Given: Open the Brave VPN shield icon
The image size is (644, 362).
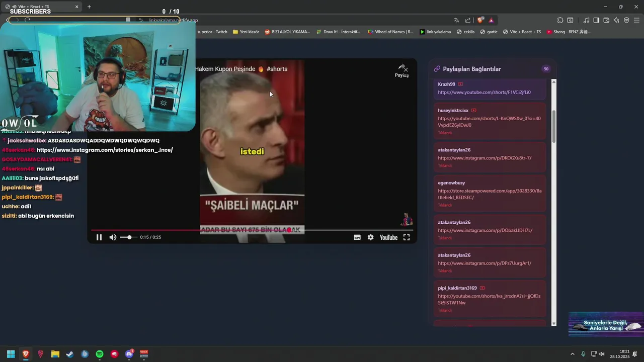Looking at the screenshot, I should [626, 20].
